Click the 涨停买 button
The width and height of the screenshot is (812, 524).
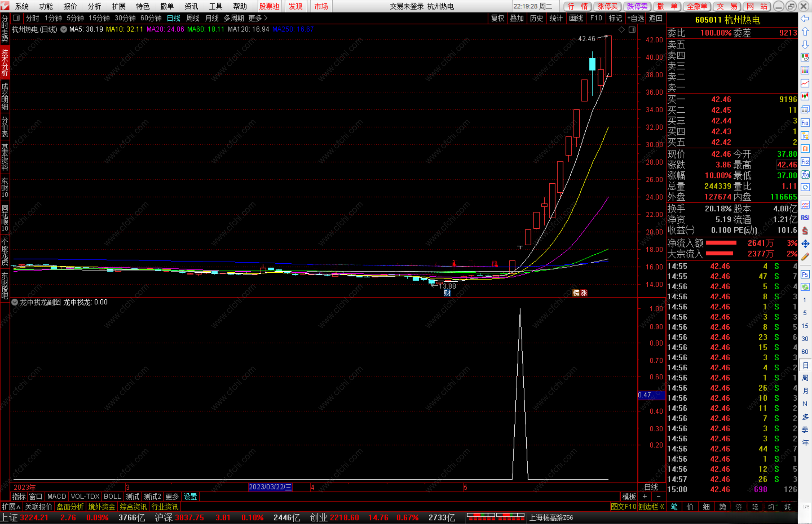click(607, 6)
